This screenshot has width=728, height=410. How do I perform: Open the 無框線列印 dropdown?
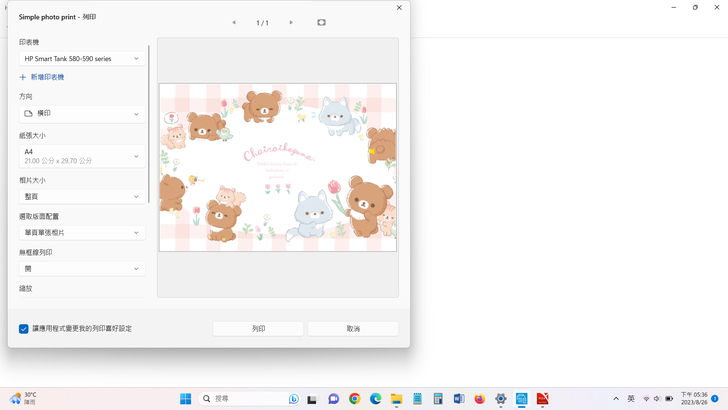tap(81, 269)
